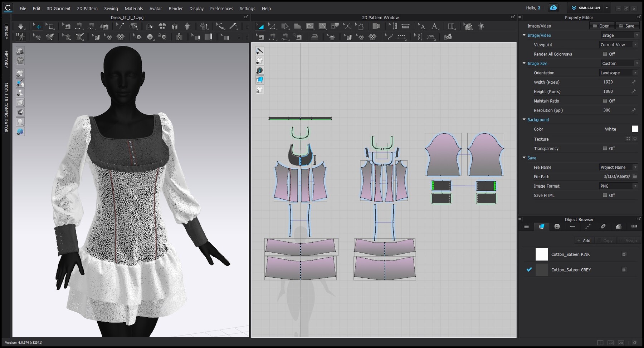Open the Viewpoint Current View dropdown
Image resolution: width=644 pixels, height=348 pixels.
[619, 45]
